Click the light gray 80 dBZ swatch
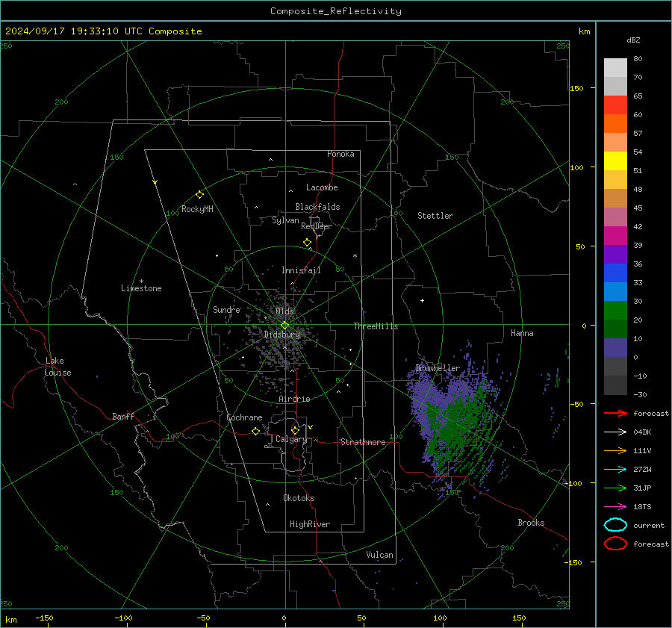 point(615,68)
